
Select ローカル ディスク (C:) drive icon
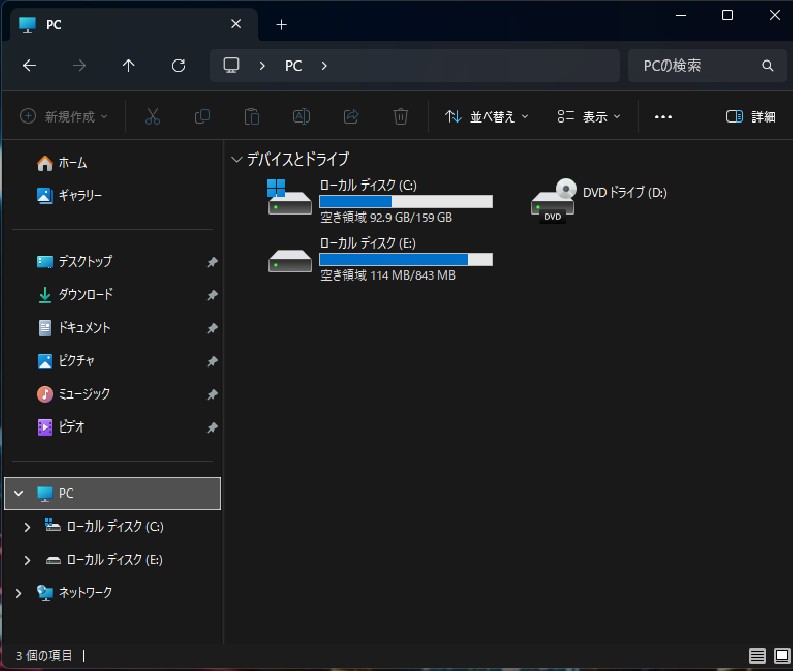coord(289,197)
